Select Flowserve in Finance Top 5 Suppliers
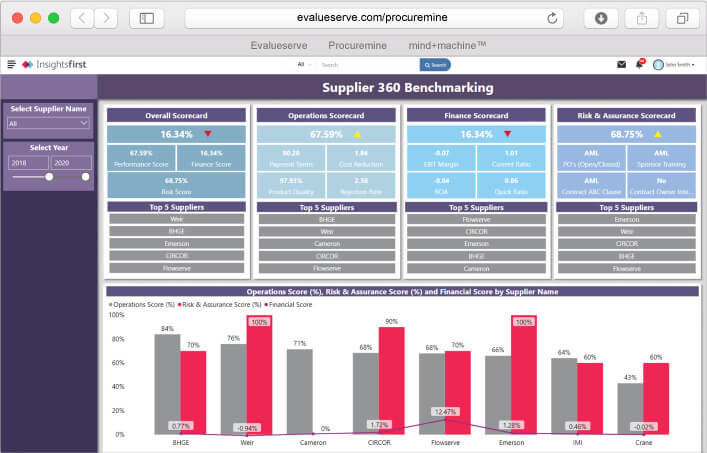Screen dimensions: 707x453 (476, 220)
